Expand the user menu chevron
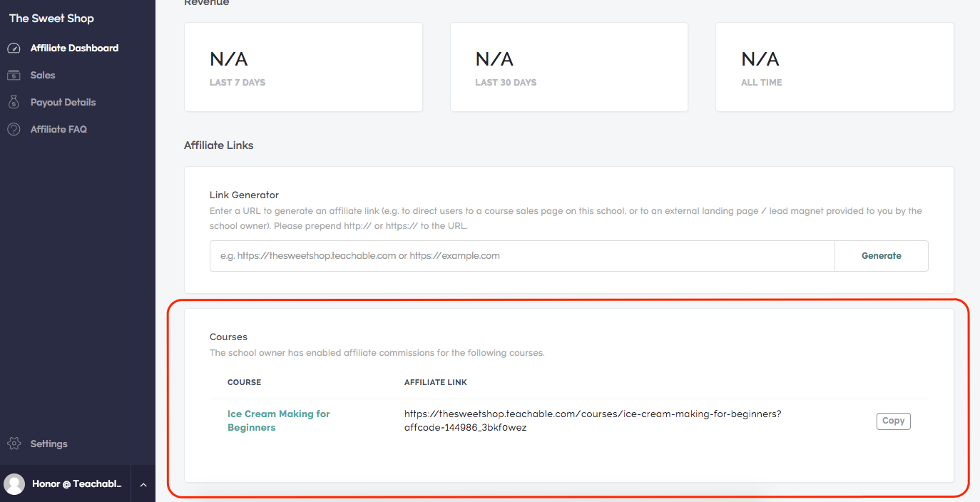This screenshot has width=980, height=502. click(x=143, y=485)
